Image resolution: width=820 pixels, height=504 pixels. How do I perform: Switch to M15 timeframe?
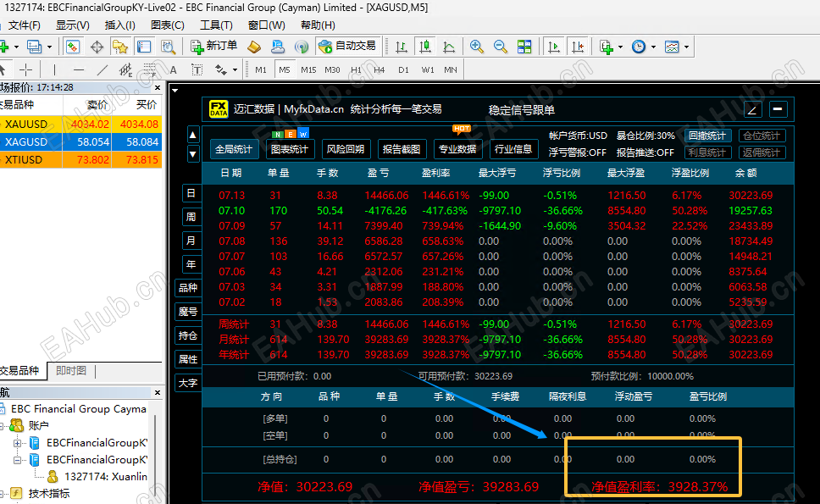[308, 70]
